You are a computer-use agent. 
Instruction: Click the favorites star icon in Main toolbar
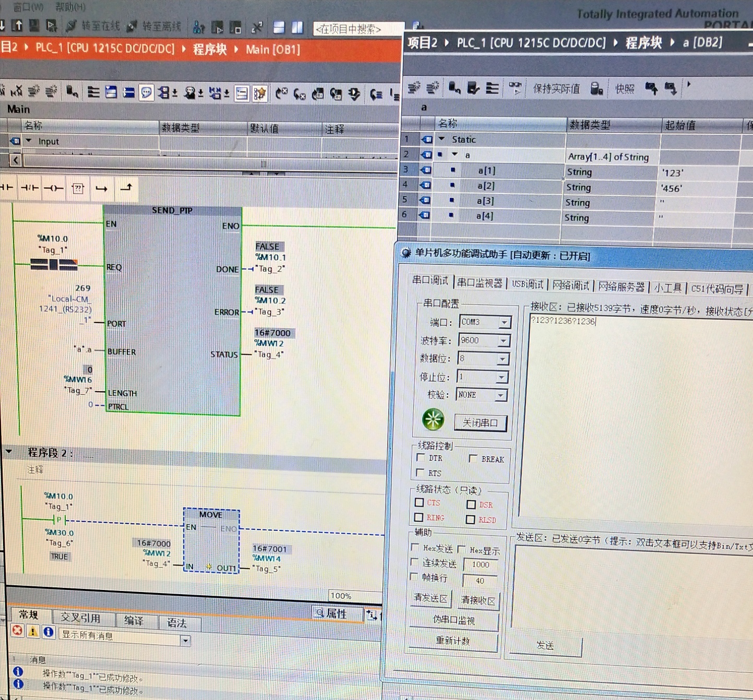coord(259,93)
